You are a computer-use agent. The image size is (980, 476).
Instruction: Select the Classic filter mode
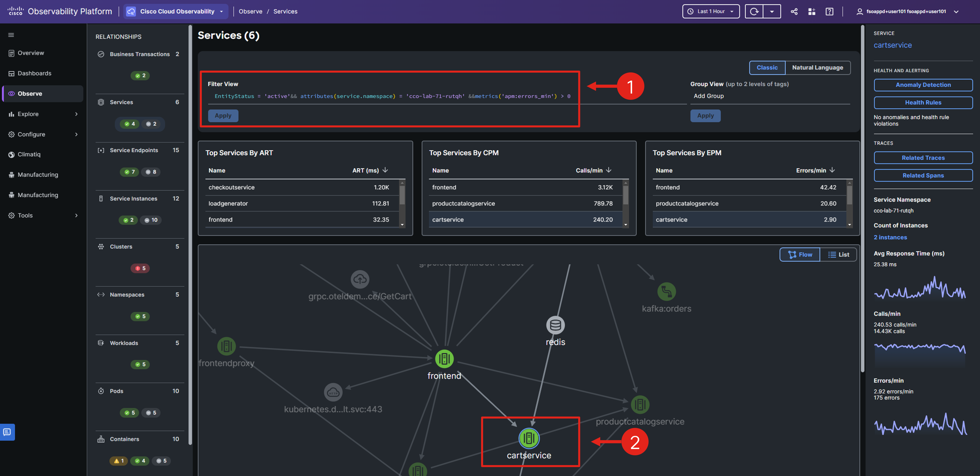pyautogui.click(x=767, y=67)
